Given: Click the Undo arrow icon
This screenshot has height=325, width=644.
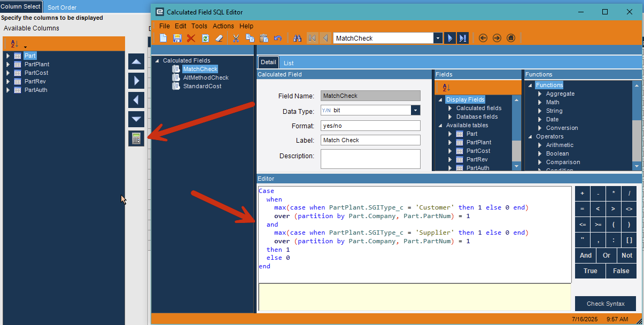Looking at the screenshot, I should 278,38.
